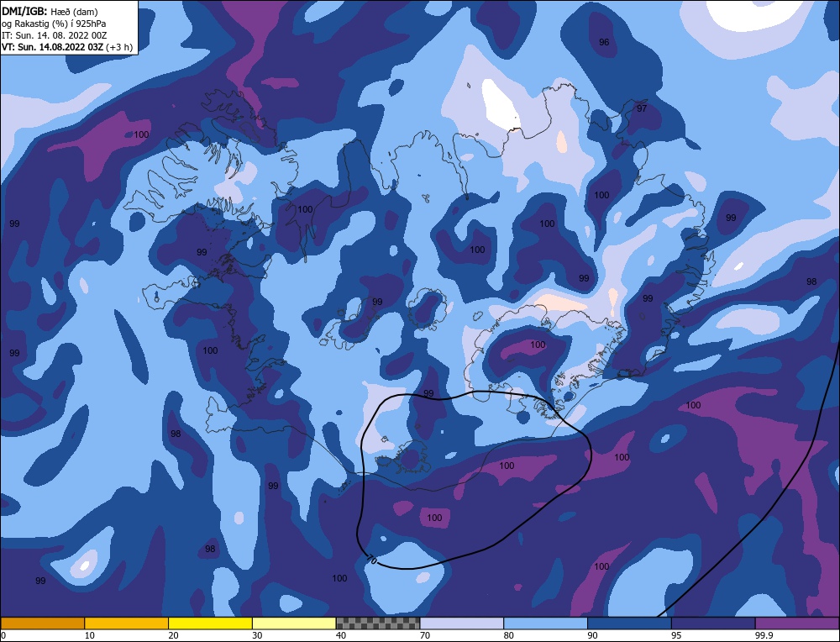Click the dark navy 95–99.9 legend swatch
Screen dimensions: 840x642
[x=713, y=623]
